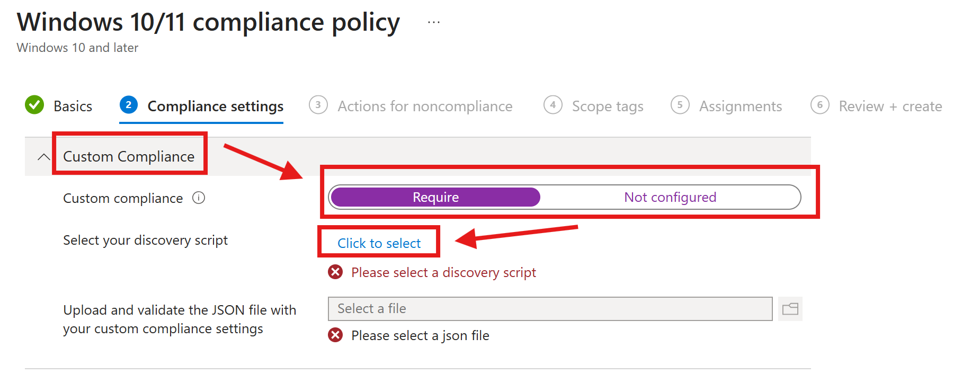Open Actions for noncompliance tab
Viewport: 980px width, 374px height.
(425, 106)
